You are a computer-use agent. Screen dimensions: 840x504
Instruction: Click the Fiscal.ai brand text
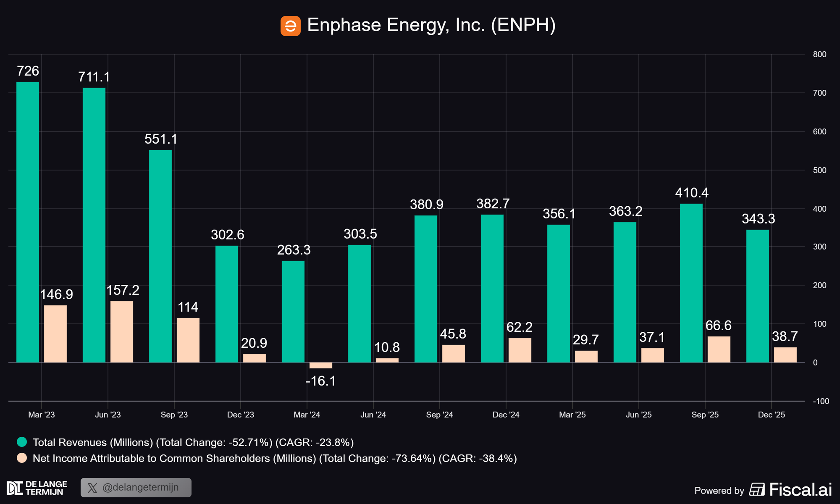[800, 490]
